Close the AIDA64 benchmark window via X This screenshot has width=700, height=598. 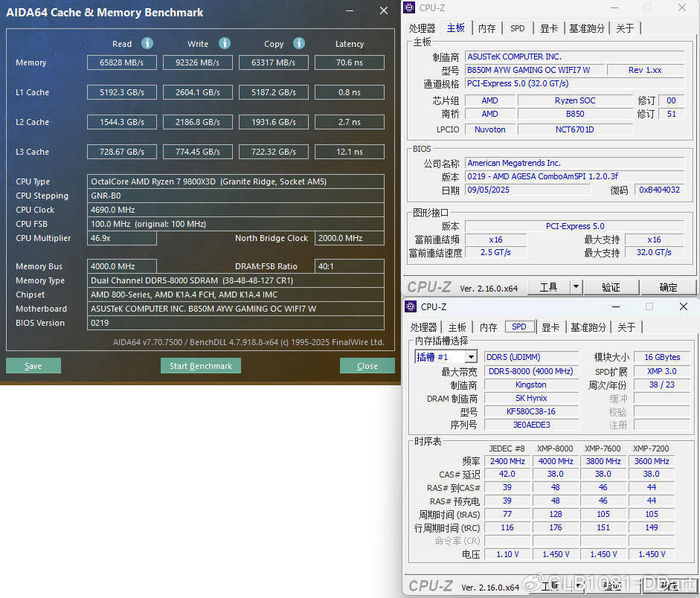point(384,12)
